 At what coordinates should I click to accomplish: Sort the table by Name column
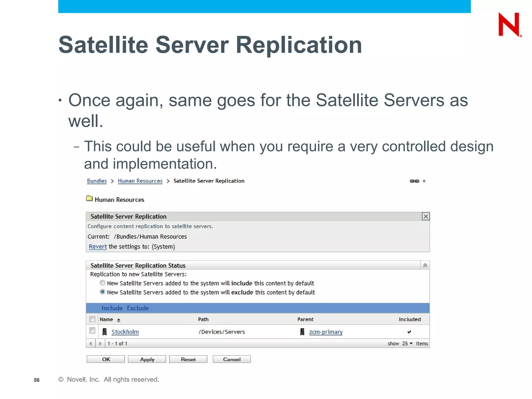tap(106, 319)
